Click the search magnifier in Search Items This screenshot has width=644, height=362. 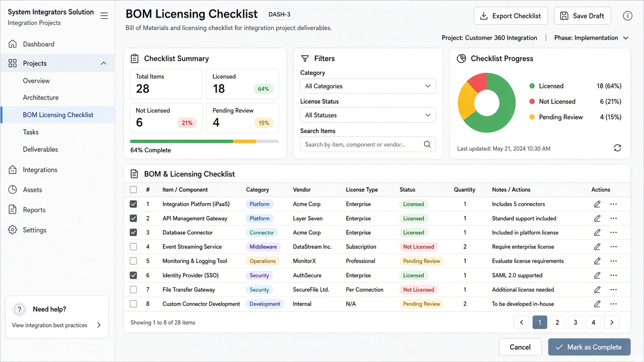[427, 144]
